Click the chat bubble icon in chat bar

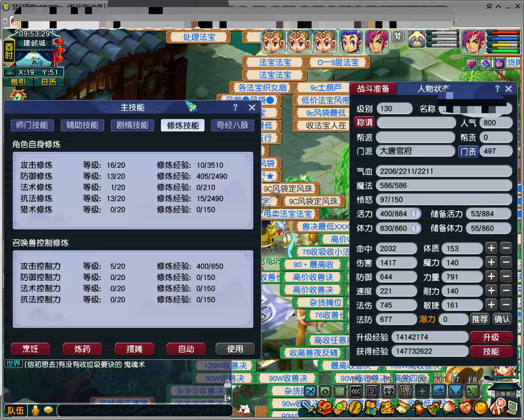(x=48, y=410)
